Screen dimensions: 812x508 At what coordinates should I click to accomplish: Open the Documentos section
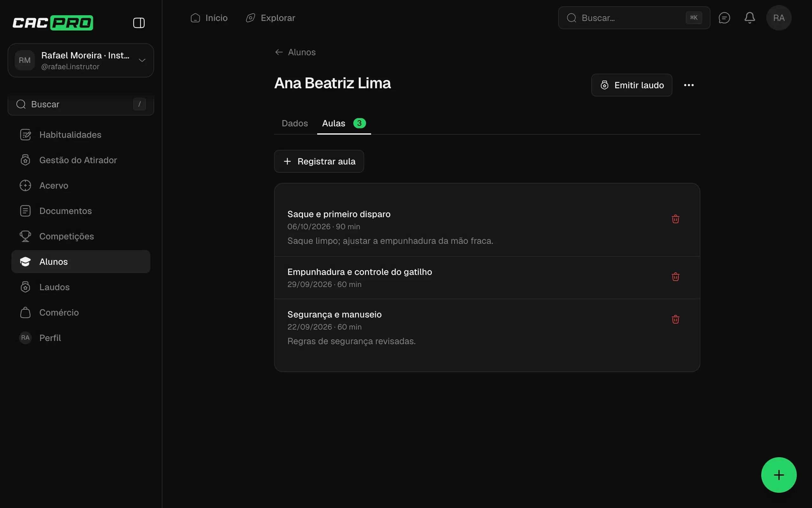pyautogui.click(x=81, y=211)
